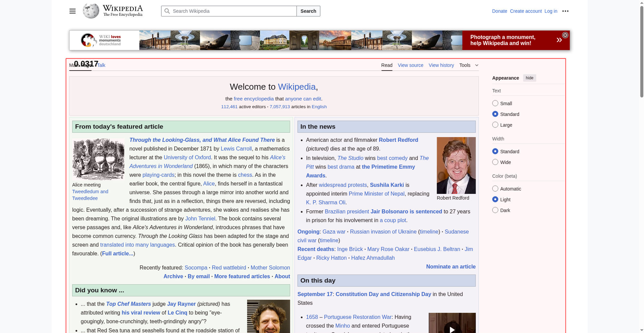Open the 7,057,913 articles count link

[279, 107]
